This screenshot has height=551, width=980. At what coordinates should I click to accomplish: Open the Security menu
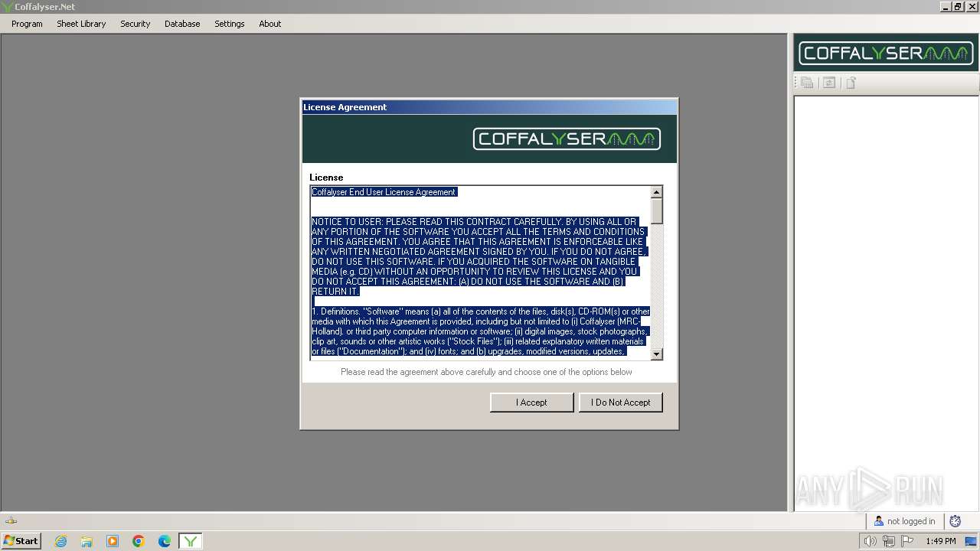click(x=135, y=24)
